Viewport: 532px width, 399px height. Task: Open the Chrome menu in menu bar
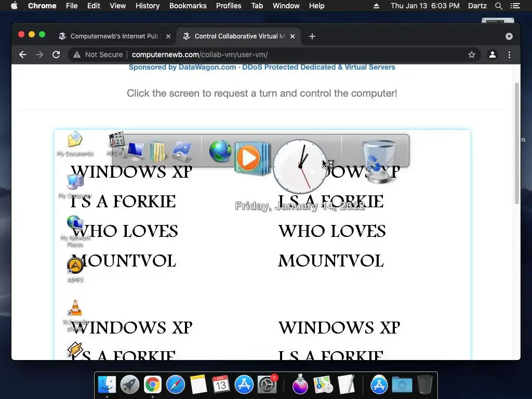coord(42,6)
